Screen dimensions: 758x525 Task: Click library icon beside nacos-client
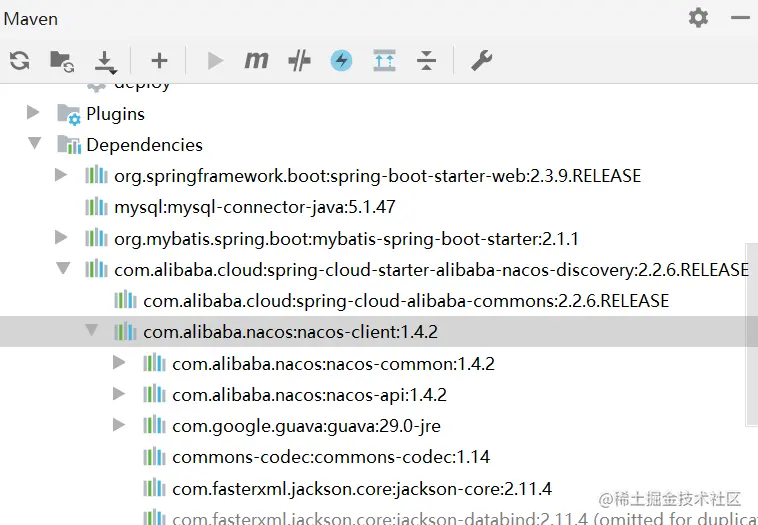125,331
